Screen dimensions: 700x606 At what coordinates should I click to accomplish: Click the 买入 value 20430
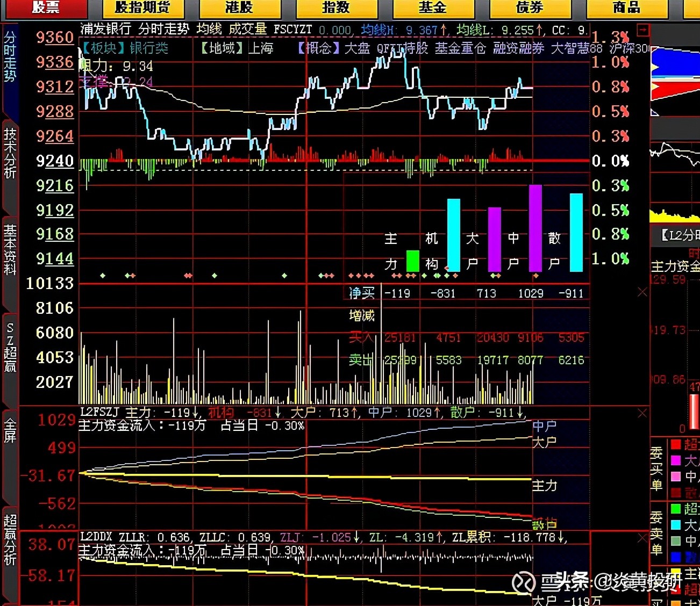(493, 338)
